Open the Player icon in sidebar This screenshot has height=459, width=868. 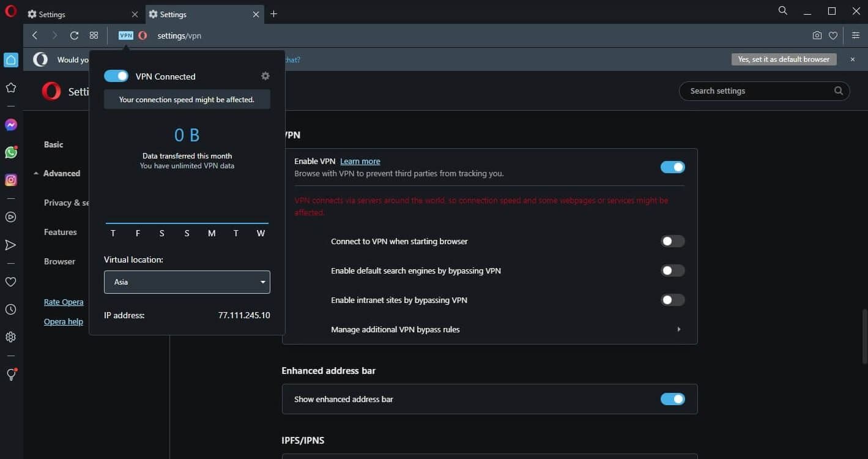point(10,217)
